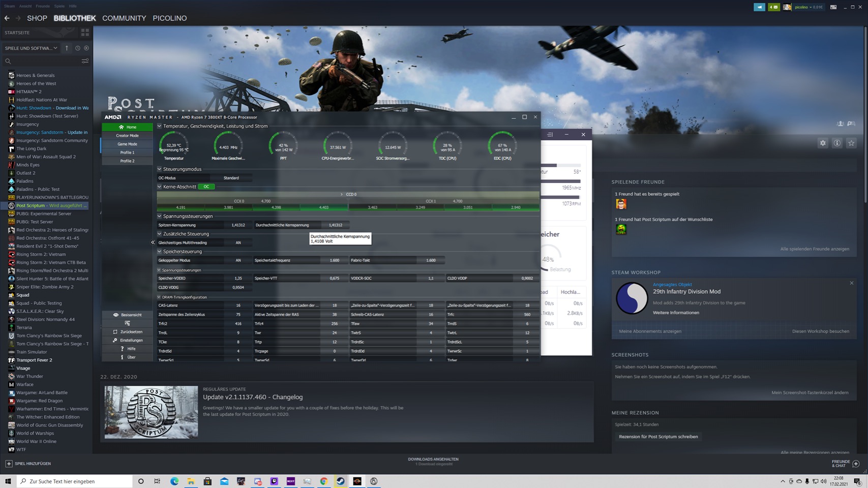Open Microsoft Edge from the taskbar
This screenshot has width=868, height=488.
click(174, 481)
